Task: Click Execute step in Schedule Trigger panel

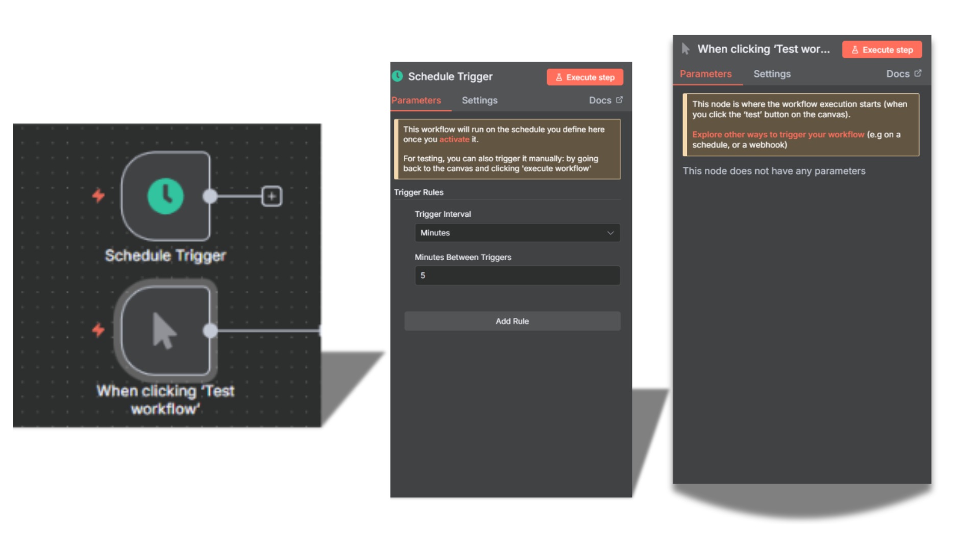Action: point(585,77)
